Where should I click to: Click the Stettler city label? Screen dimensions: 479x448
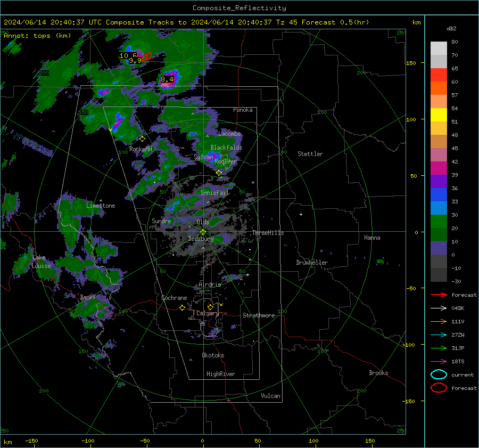point(310,154)
